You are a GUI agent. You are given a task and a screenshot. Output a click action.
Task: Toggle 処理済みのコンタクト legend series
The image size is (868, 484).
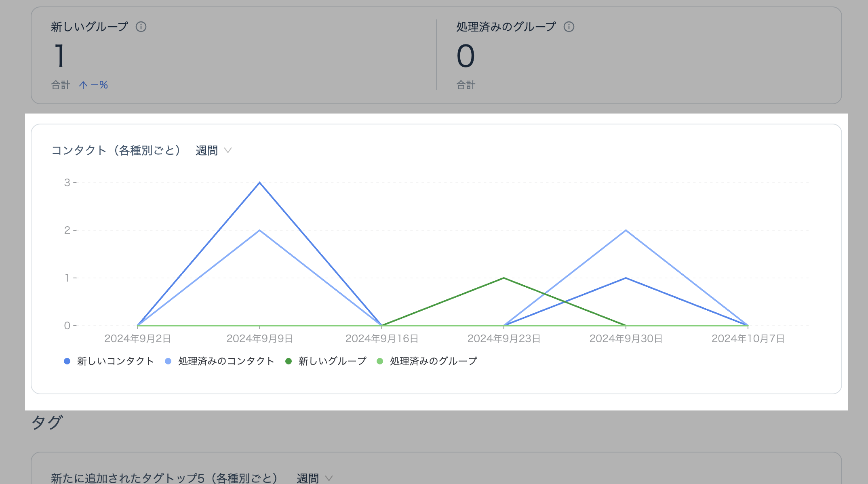pos(226,361)
